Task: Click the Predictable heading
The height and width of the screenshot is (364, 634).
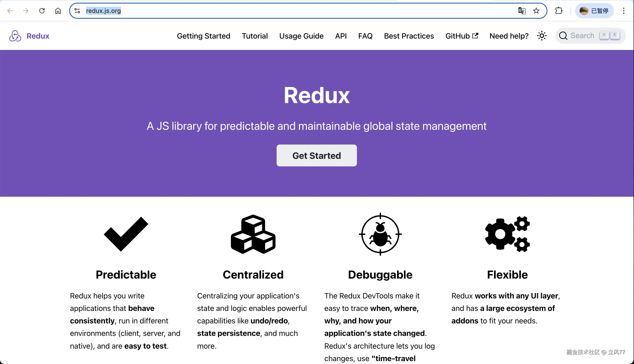Action: click(126, 275)
